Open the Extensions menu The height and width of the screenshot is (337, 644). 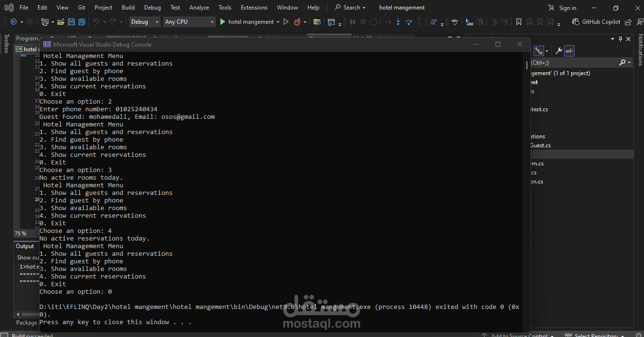pos(254,8)
